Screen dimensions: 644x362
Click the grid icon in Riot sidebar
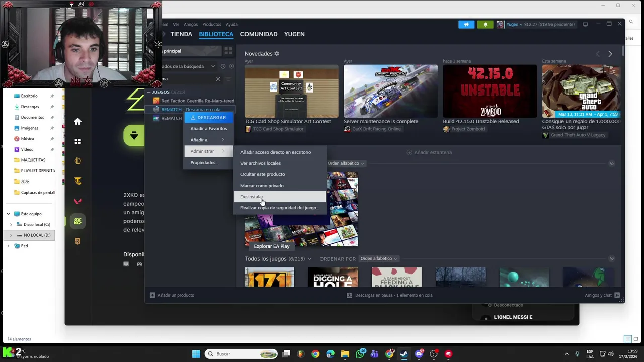77,142
